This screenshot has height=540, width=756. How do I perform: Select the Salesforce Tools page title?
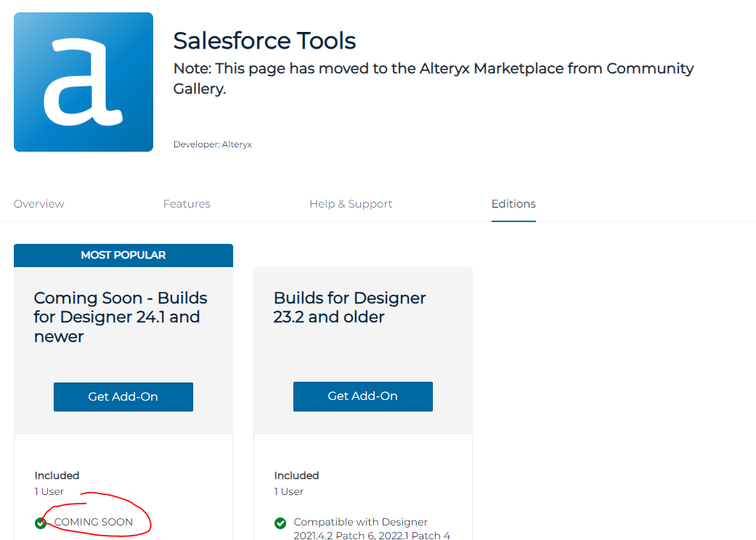click(x=264, y=41)
